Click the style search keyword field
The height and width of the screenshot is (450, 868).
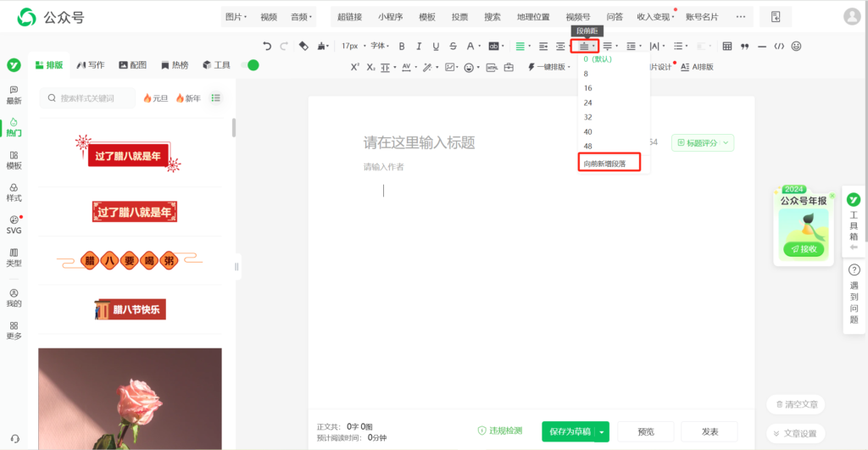point(87,98)
